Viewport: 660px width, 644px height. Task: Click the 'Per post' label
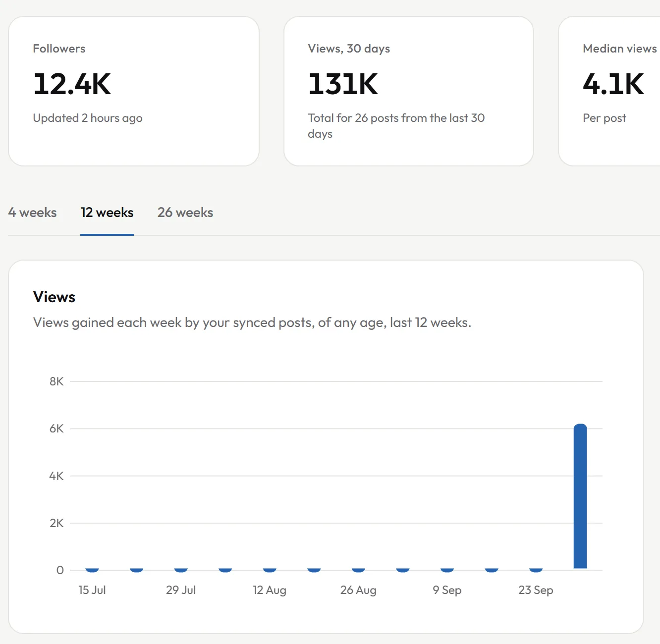605,118
